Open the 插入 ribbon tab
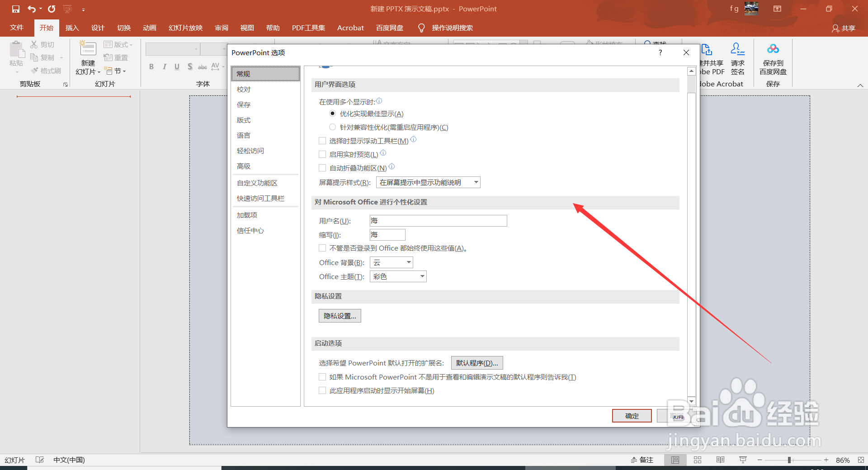The image size is (868, 470). 72,28
